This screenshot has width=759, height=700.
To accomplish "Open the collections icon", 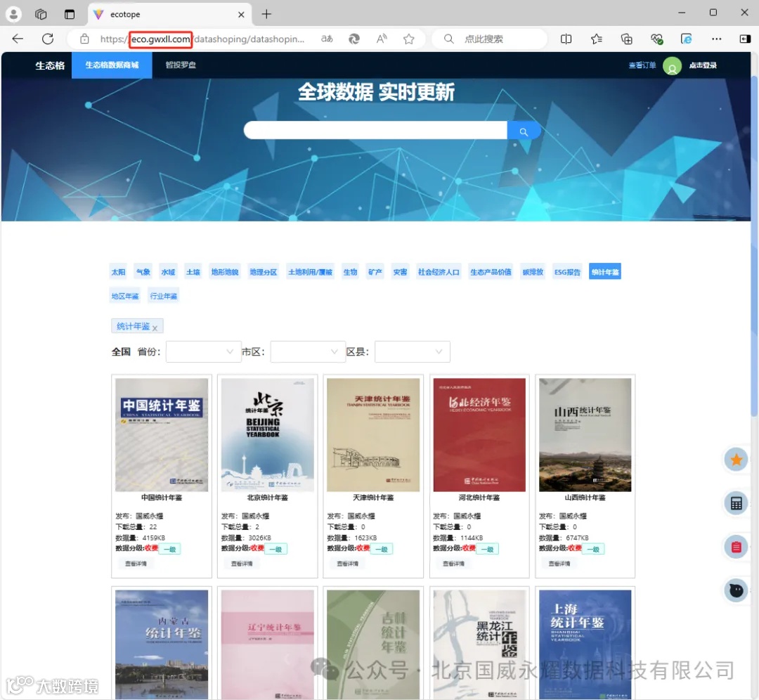I will 626,39.
